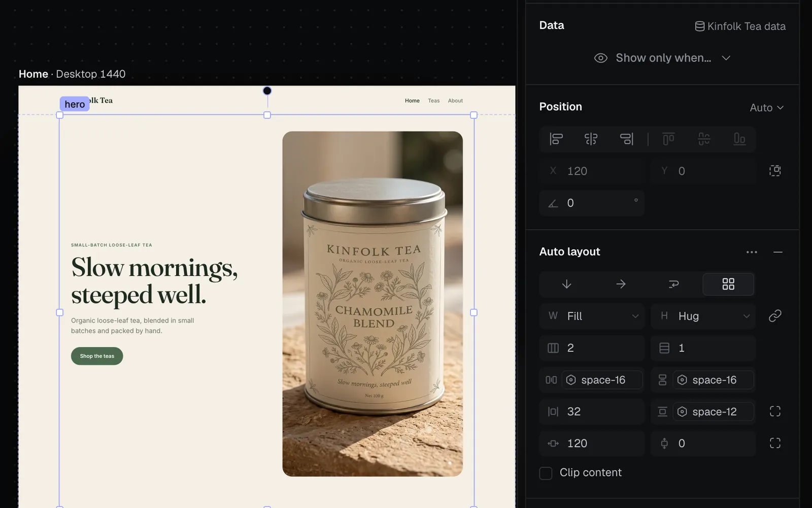Select vertical padding space-12 variable
The width and height of the screenshot is (812, 508).
(714, 411)
